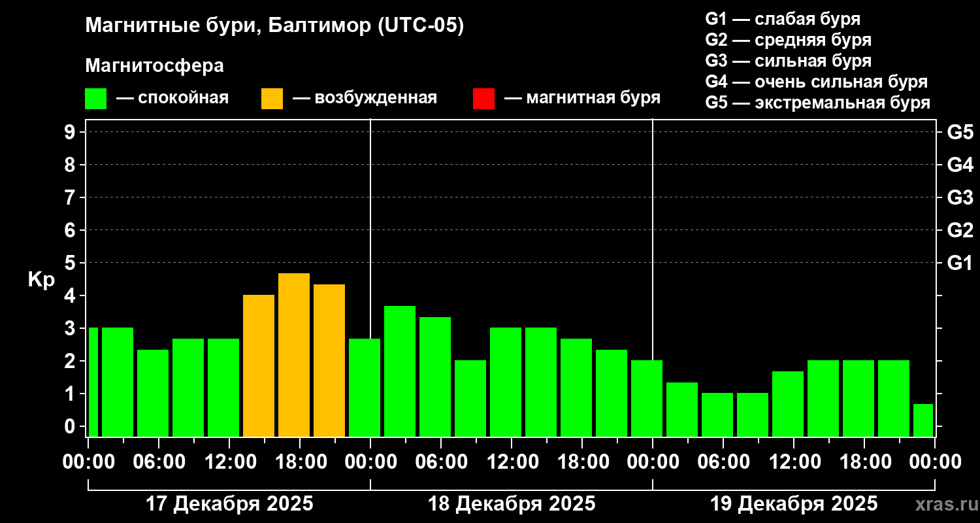Click the 'G3 — сильная буря' legend text
Screen dimensions: 980x523
(789, 61)
